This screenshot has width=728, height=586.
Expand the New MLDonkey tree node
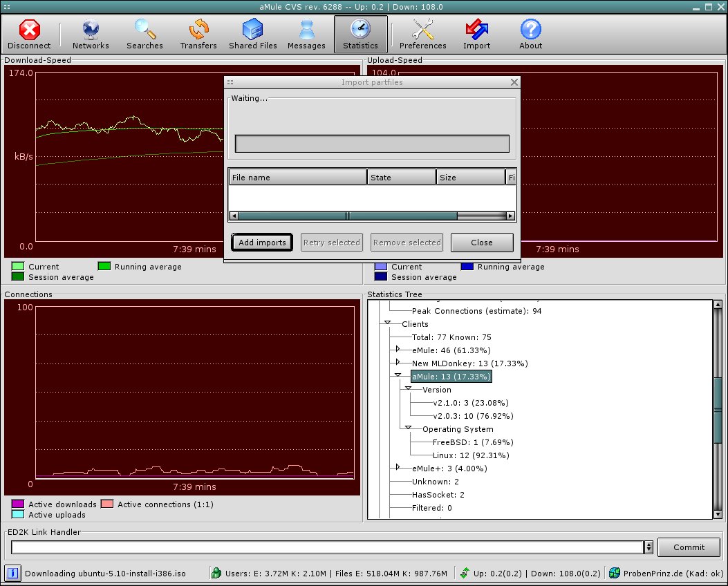(398, 362)
